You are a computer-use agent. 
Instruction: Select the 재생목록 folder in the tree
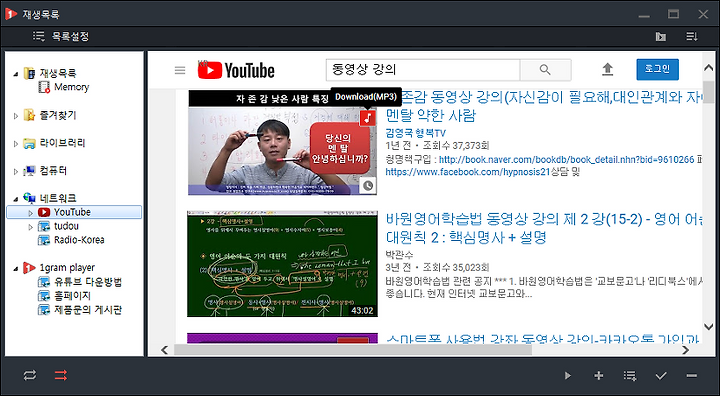[50, 73]
